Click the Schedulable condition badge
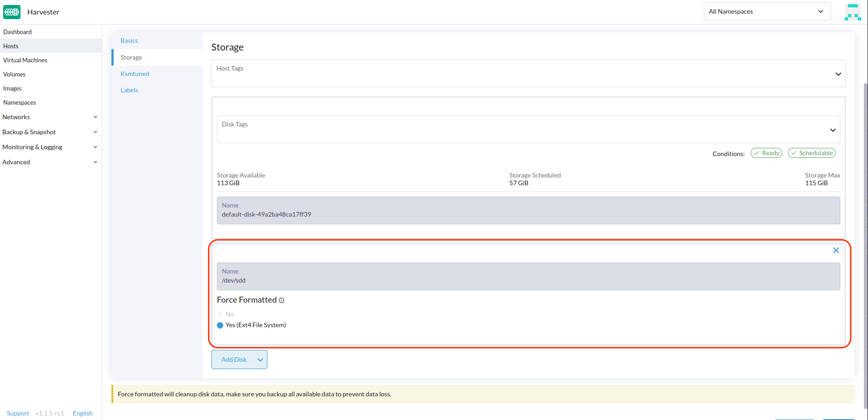Viewport: 868px width, 420px height. [812, 153]
